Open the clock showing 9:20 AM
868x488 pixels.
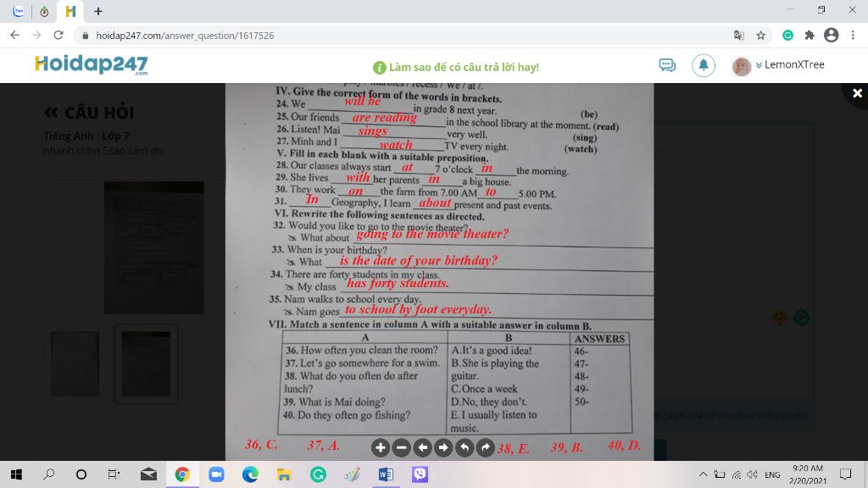[807, 474]
